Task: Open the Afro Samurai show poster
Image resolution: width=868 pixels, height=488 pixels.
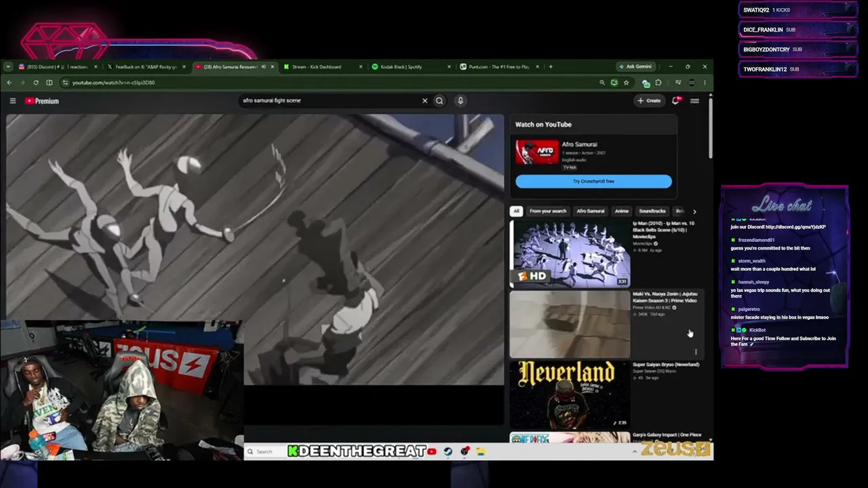Action: tap(537, 152)
